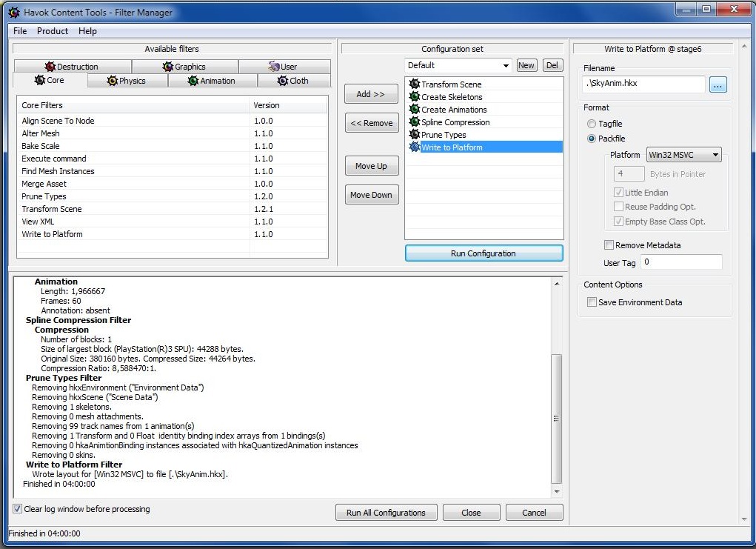The width and height of the screenshot is (756, 549).
Task: Click the Add >> button
Action: (371, 94)
